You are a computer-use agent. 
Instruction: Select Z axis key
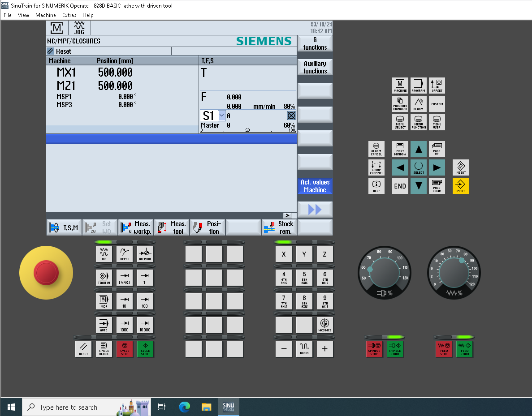pos(325,253)
